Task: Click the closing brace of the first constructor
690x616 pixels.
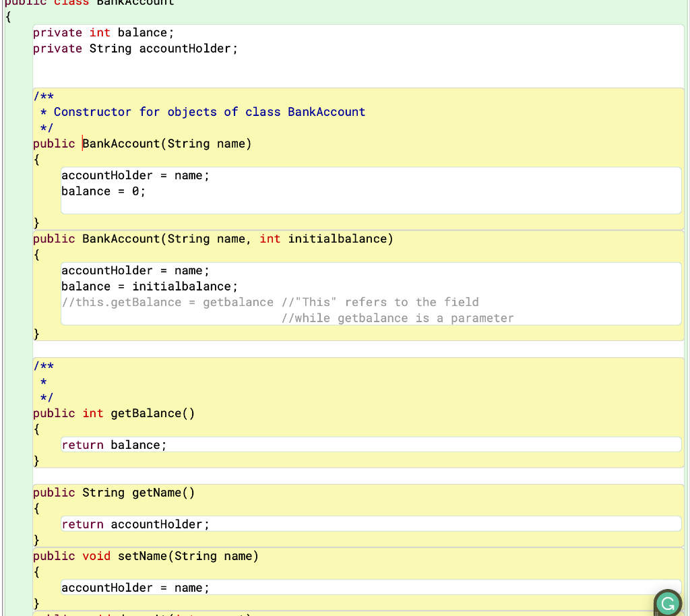Action: [x=36, y=222]
